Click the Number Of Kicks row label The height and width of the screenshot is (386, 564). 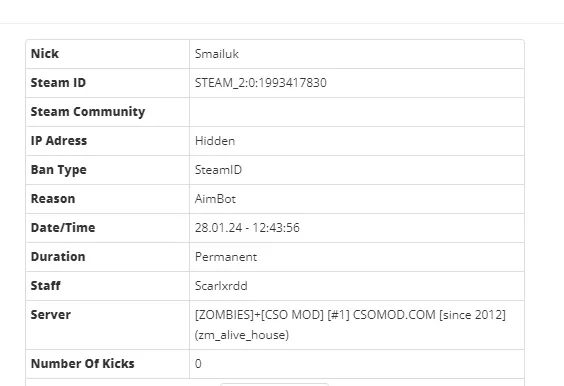point(82,364)
